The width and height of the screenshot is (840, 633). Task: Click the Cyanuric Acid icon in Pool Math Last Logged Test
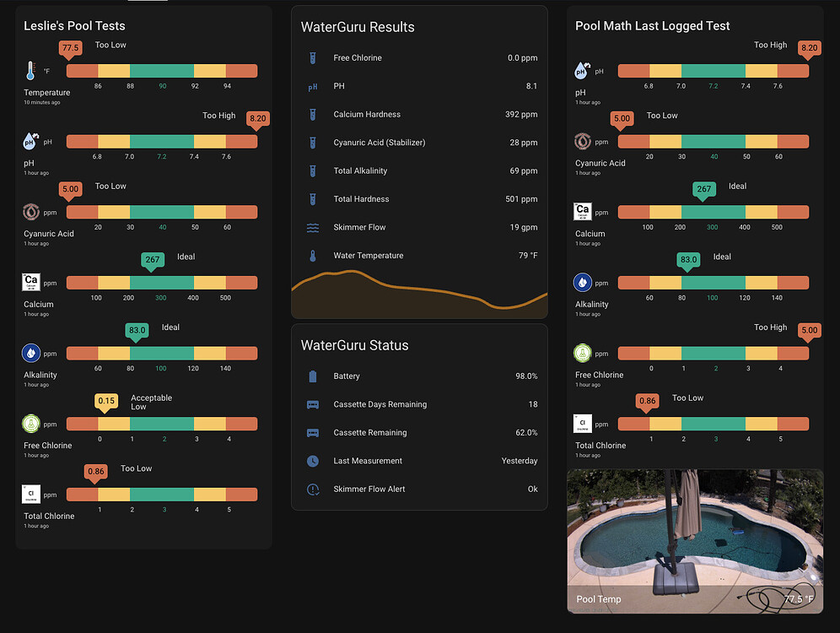(x=582, y=141)
